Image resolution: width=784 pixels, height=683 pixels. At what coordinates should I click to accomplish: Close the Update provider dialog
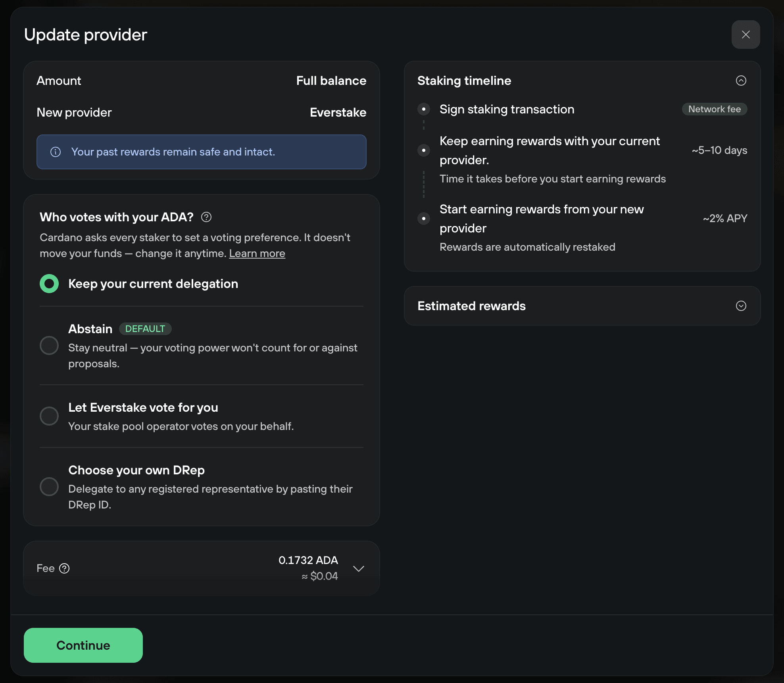click(746, 35)
